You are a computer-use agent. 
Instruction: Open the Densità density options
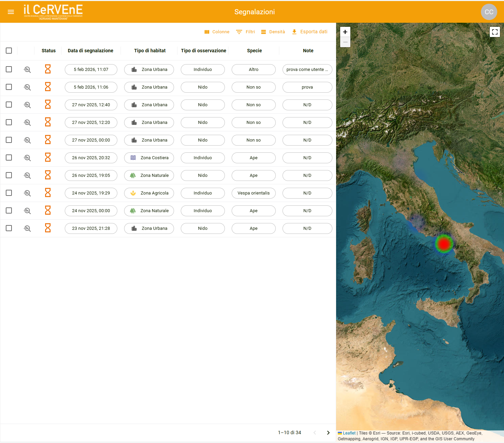[273, 32]
